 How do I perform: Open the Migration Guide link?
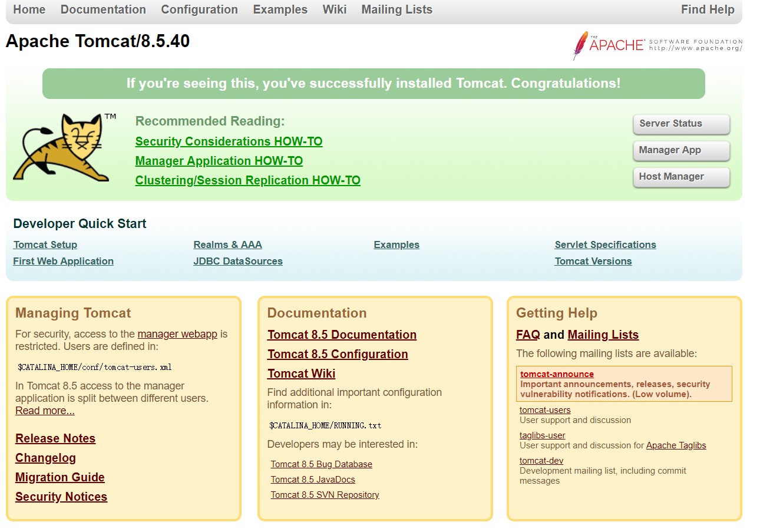click(x=60, y=477)
